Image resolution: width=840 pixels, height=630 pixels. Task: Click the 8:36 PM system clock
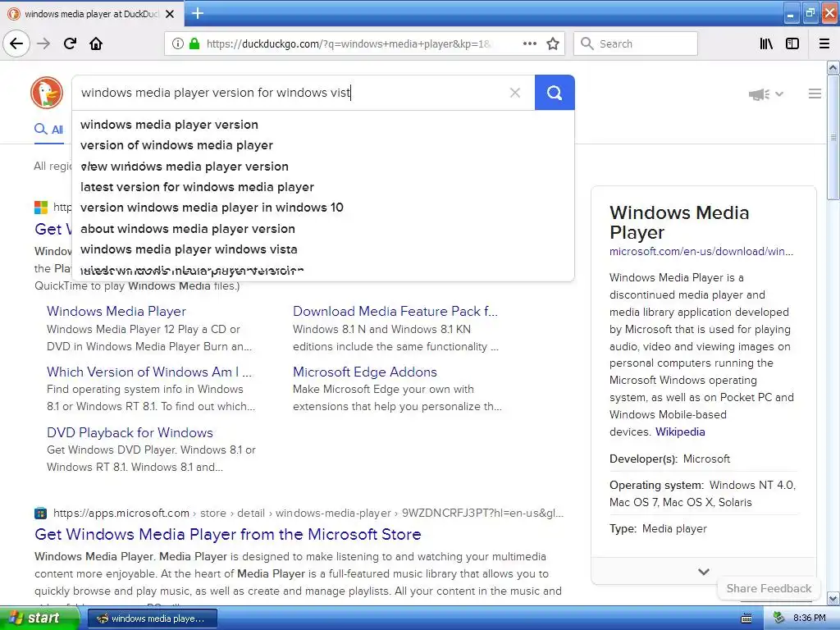pos(809,619)
